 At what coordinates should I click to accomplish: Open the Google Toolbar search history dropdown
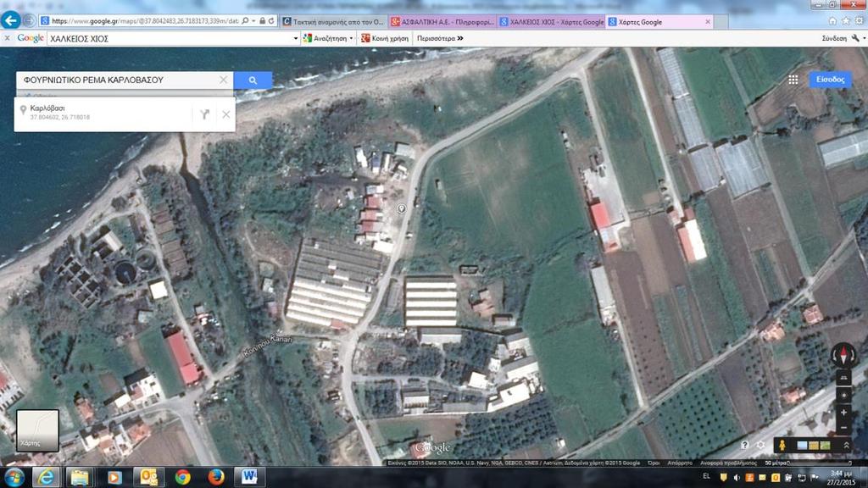[295, 39]
